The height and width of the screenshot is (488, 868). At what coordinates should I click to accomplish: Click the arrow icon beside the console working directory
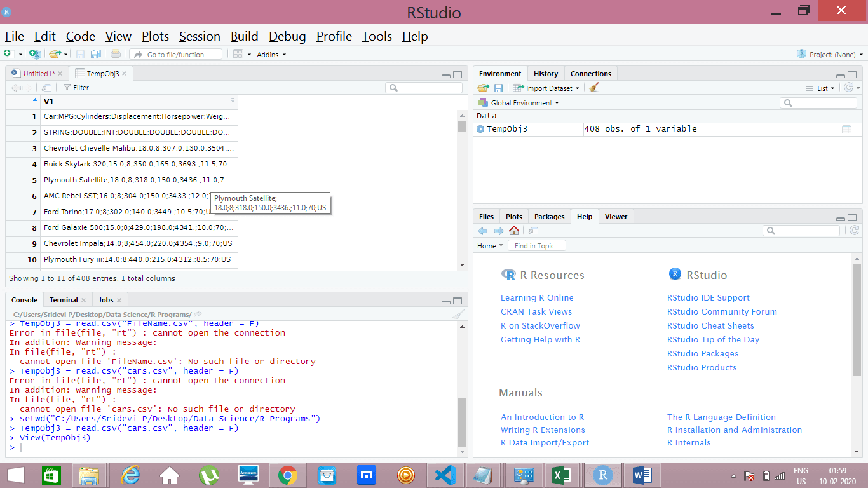coord(198,315)
